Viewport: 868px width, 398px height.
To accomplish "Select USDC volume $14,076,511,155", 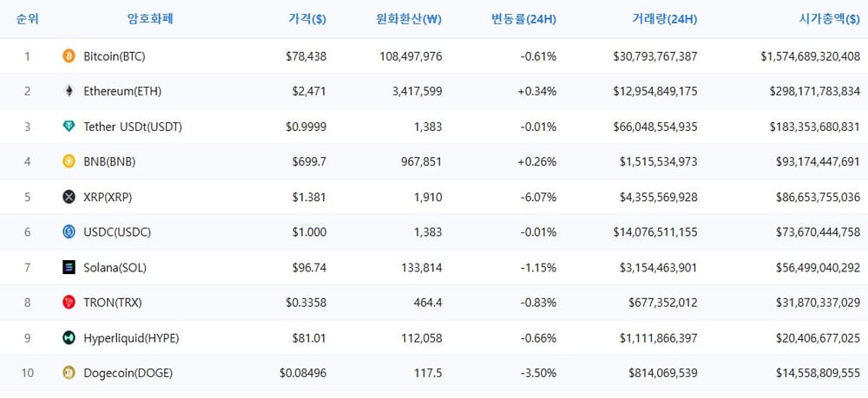I will tap(655, 232).
